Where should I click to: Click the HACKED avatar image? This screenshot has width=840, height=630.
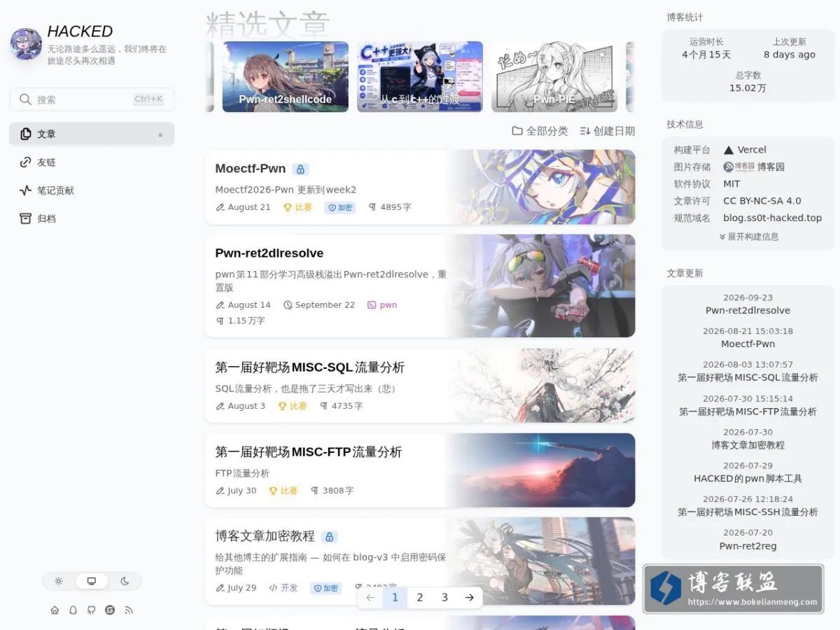(x=26, y=44)
